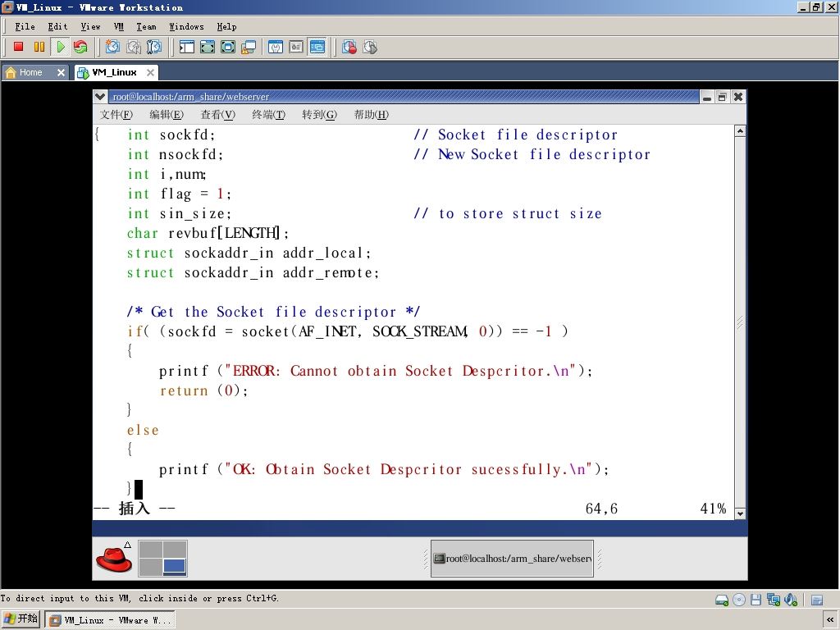The image size is (840, 630).
Task: Click the terminal scrollbar up arrow
Action: 740,130
